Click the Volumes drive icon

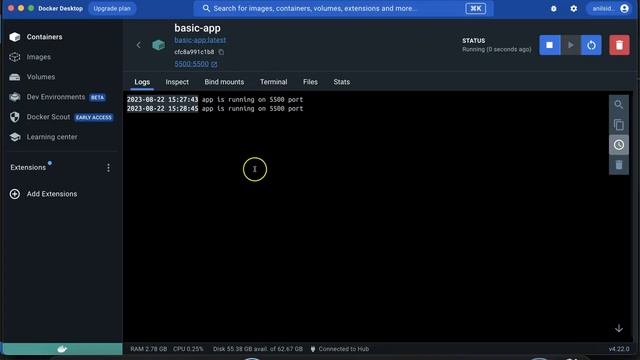coord(15,77)
